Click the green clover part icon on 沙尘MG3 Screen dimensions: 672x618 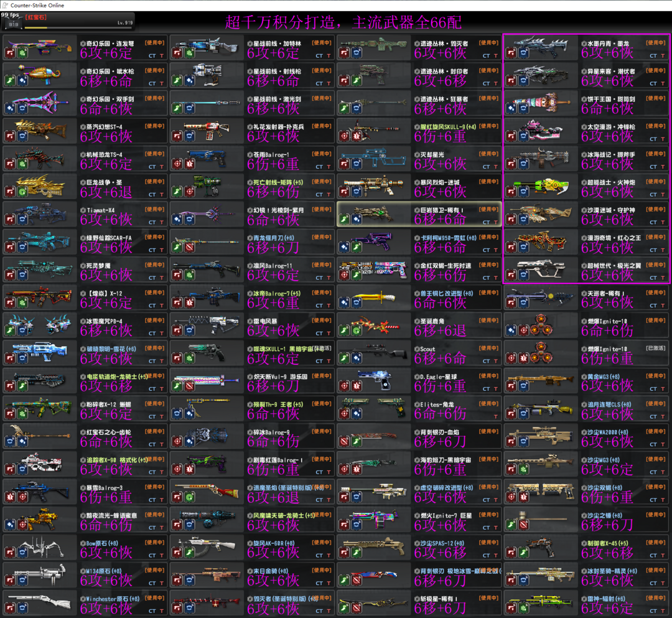coord(524,470)
